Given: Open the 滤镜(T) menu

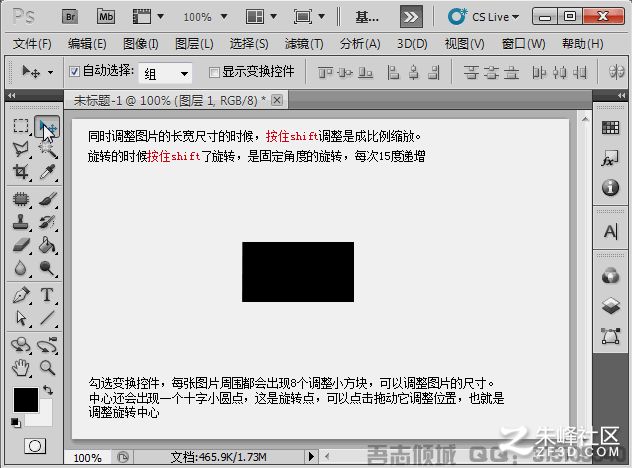Looking at the screenshot, I should (304, 44).
